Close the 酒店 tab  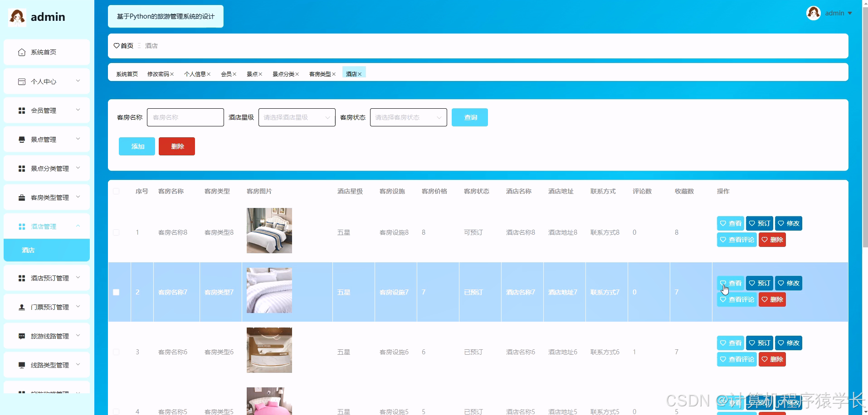pyautogui.click(x=360, y=74)
